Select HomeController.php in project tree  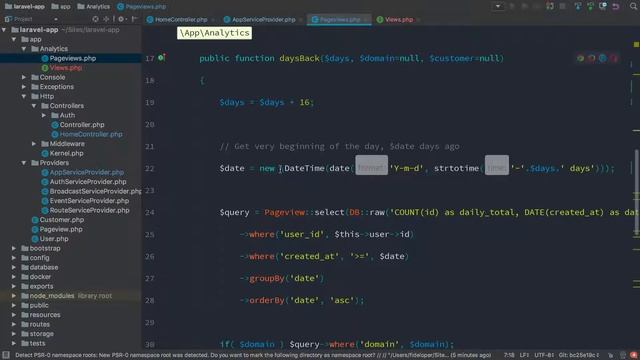pos(87,134)
